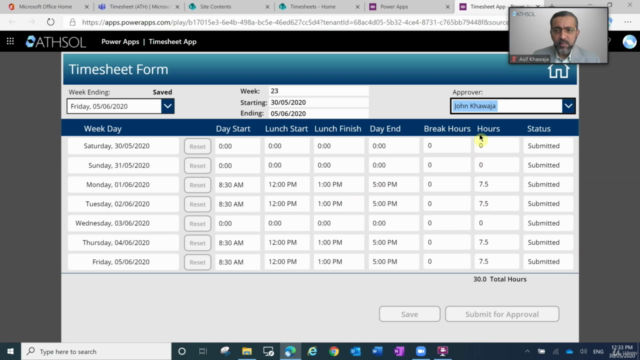
Task: Click ENG language indicator in tray
Action: pos(598,351)
